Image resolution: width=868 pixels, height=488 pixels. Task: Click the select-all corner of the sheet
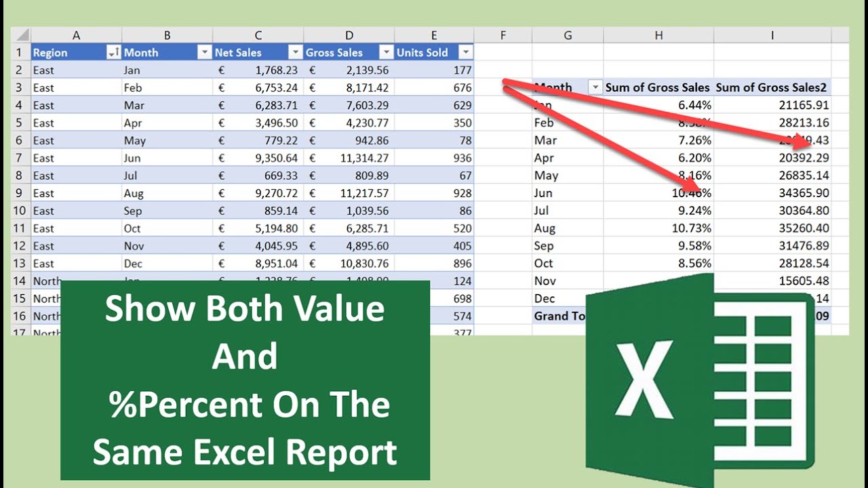(20, 35)
